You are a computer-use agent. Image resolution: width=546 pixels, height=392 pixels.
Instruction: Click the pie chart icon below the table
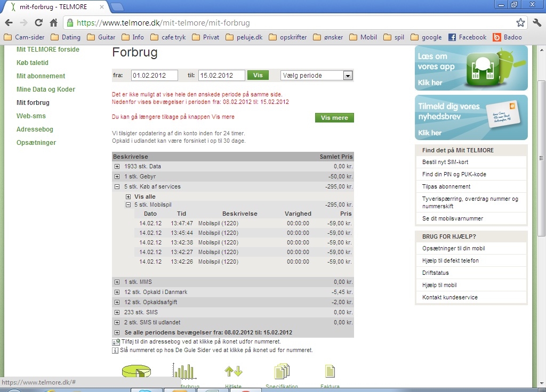tap(136, 372)
